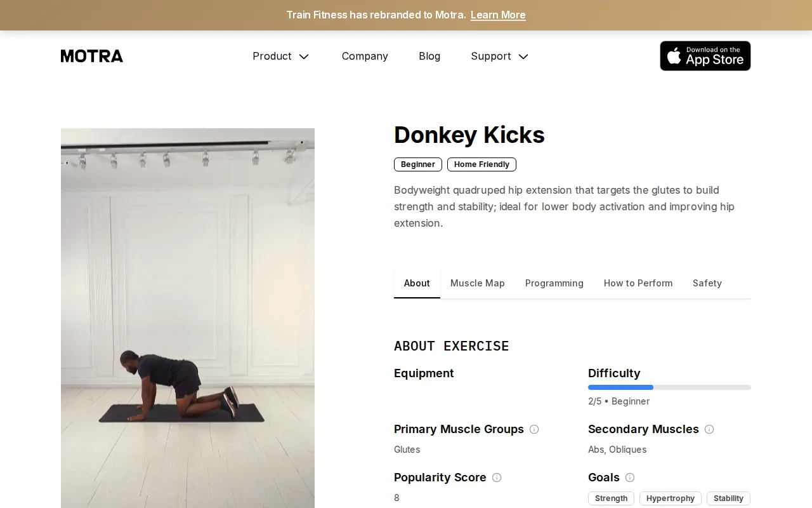Open the Company page
Image resolution: width=812 pixels, height=508 pixels.
coord(365,56)
